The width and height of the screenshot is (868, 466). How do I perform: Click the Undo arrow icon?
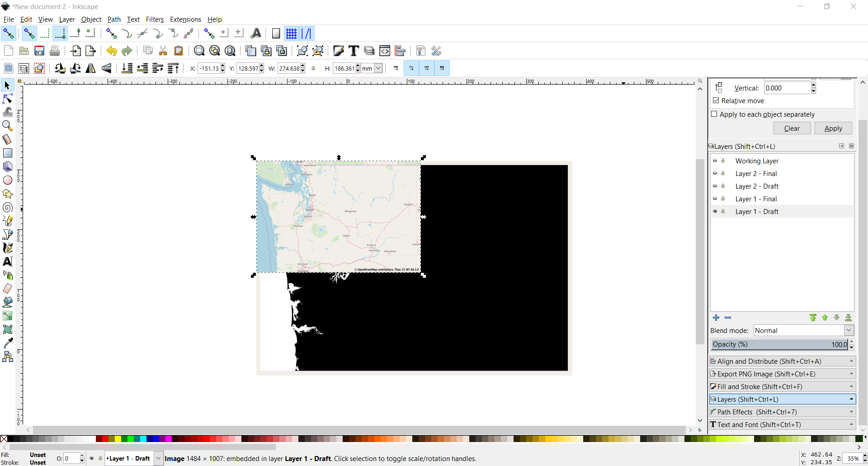(x=111, y=51)
